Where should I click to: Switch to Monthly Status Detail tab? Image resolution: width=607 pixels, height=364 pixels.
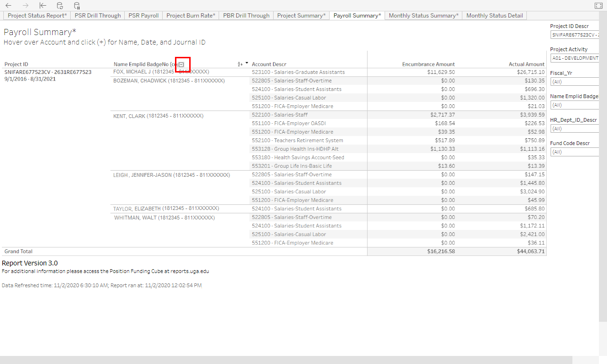(x=495, y=16)
